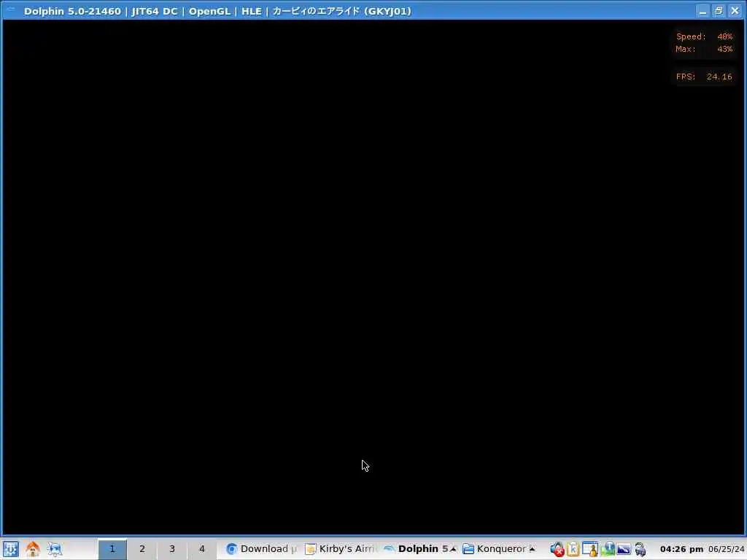This screenshot has width=747, height=560.
Task: Expand the Konqueror taskbar group arrow
Action: 533,549
